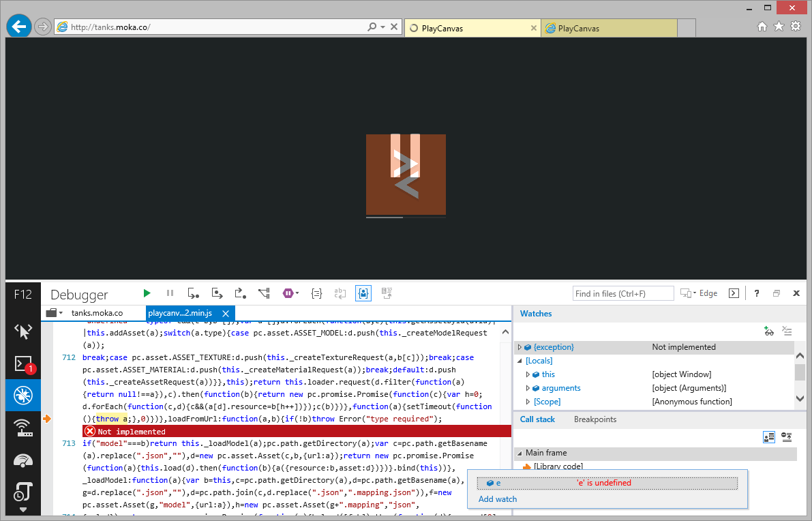Click the address bar search magnifier
The width and height of the screenshot is (812, 521).
tap(372, 27)
